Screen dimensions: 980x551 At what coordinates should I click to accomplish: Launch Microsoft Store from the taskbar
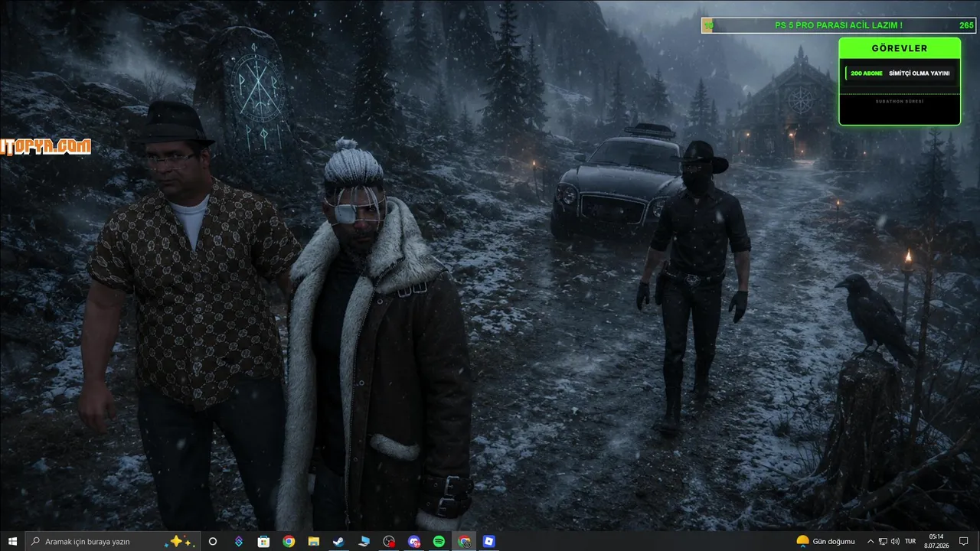(263, 541)
